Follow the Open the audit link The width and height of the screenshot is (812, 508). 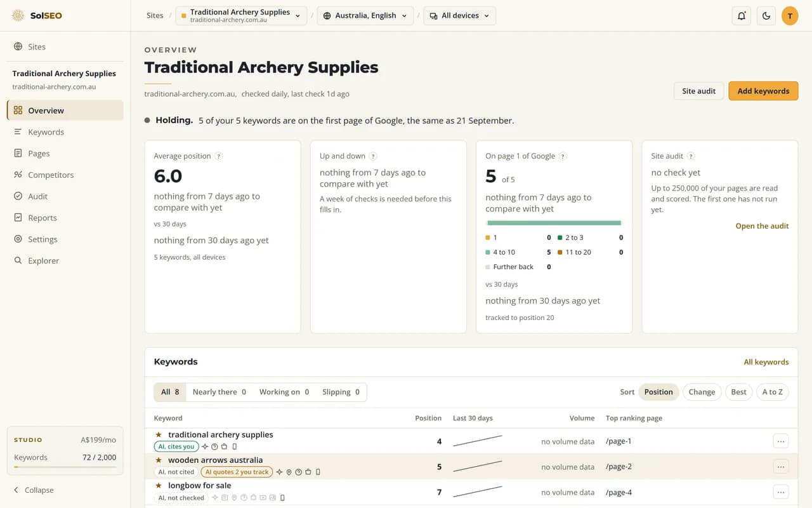tap(762, 226)
